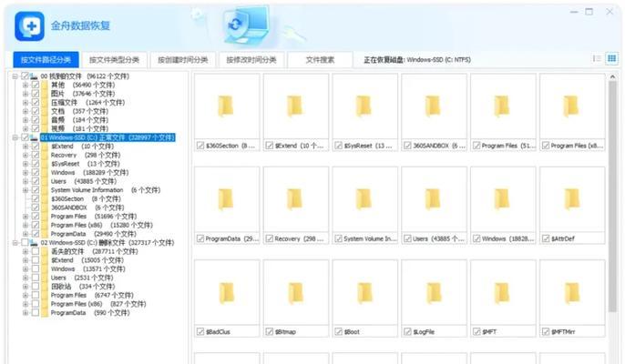This screenshot has height=364, width=625.
Task: Open the 按修改时间分类 tab
Action: (251, 60)
